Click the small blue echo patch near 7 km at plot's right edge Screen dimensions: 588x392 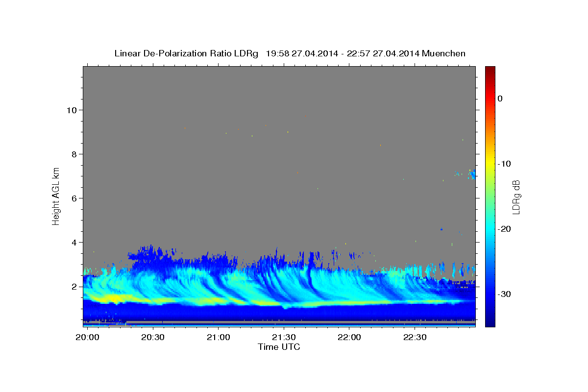[472, 174]
